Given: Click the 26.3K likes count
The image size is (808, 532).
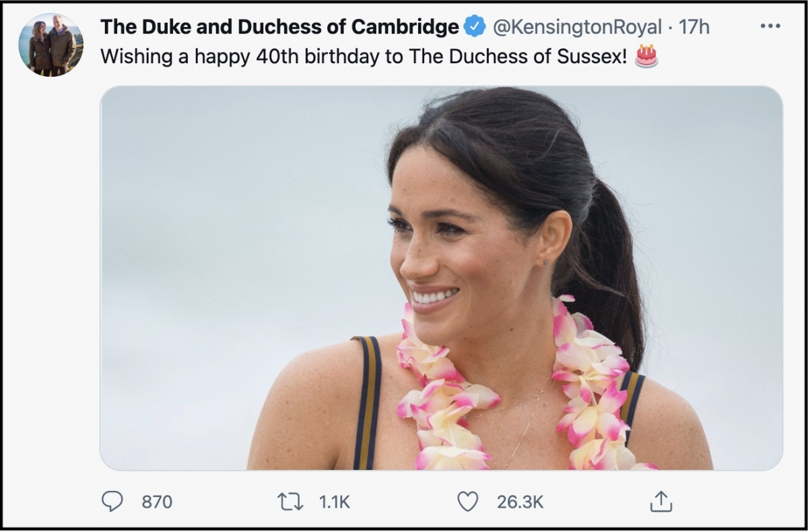Looking at the screenshot, I should 520,502.
